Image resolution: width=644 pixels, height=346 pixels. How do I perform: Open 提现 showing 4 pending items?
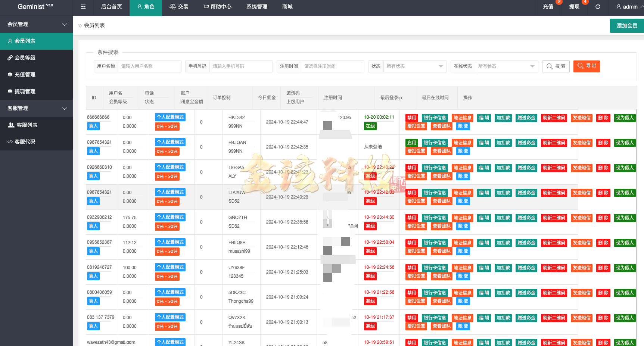coord(574,6)
